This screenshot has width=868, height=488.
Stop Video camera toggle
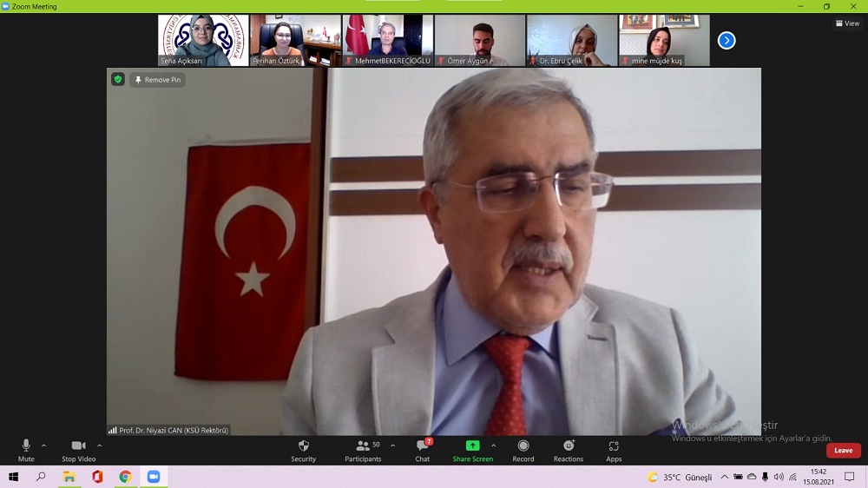point(78,450)
